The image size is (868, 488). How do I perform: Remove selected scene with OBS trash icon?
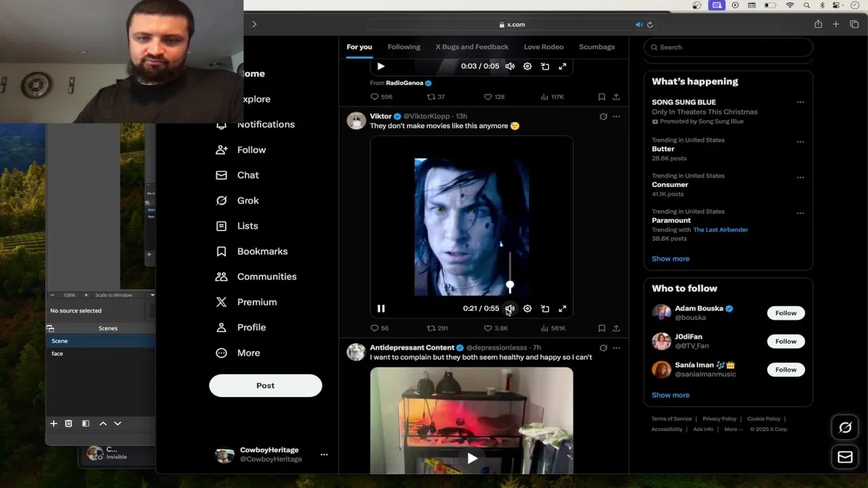68,424
